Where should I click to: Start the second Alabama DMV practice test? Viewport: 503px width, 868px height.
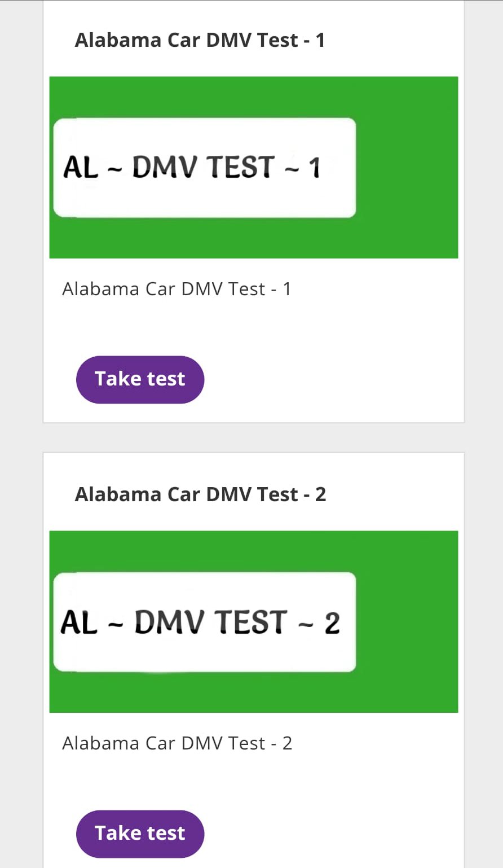pyautogui.click(x=140, y=833)
